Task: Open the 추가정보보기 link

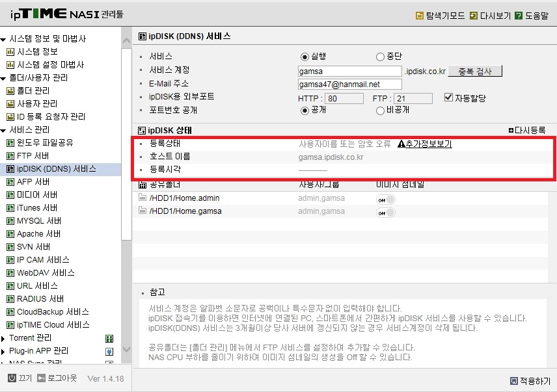Action: click(x=428, y=144)
